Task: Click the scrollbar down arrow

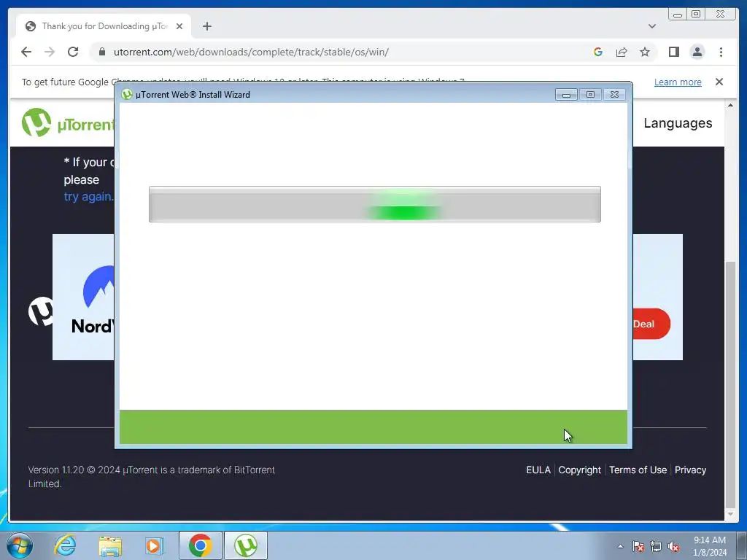Action: (x=730, y=514)
